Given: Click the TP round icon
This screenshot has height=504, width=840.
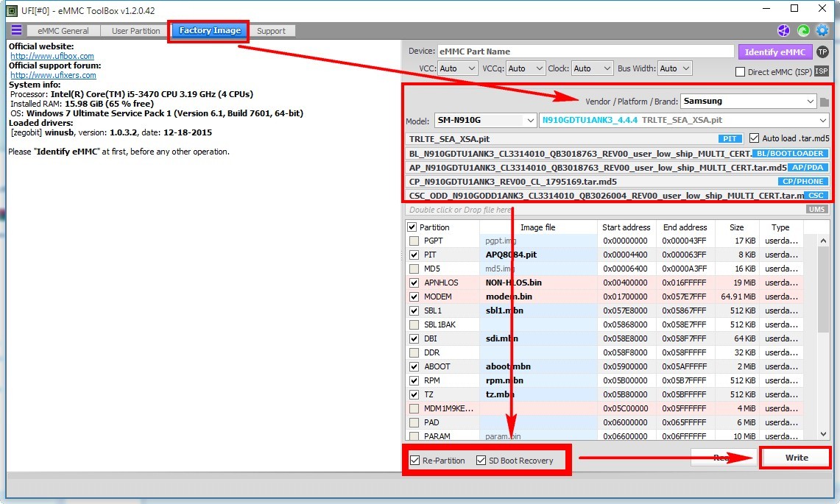Looking at the screenshot, I should tap(822, 52).
